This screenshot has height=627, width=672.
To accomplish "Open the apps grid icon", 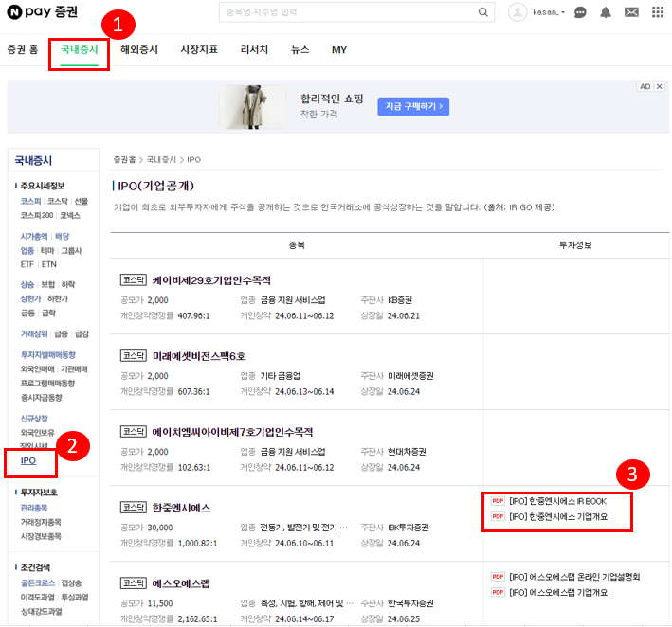I will click(x=658, y=12).
